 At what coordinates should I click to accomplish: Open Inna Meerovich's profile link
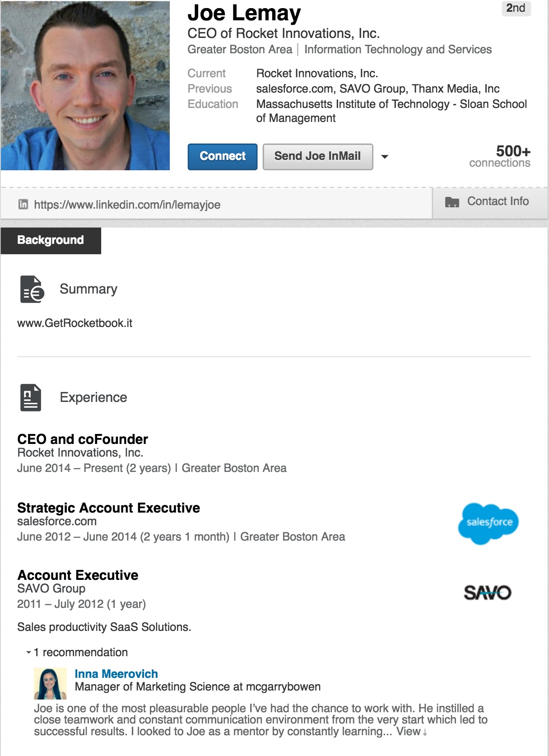point(116,674)
